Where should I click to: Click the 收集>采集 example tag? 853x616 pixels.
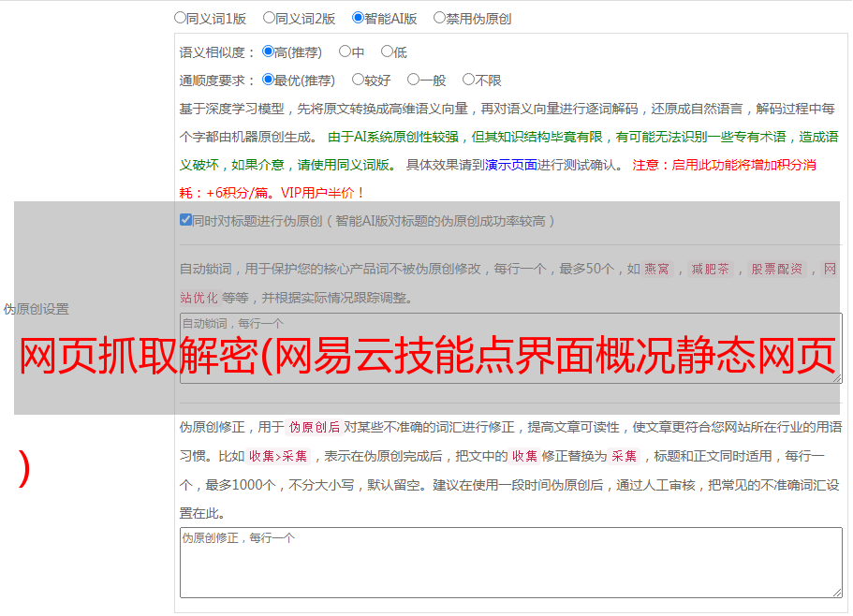278,456
